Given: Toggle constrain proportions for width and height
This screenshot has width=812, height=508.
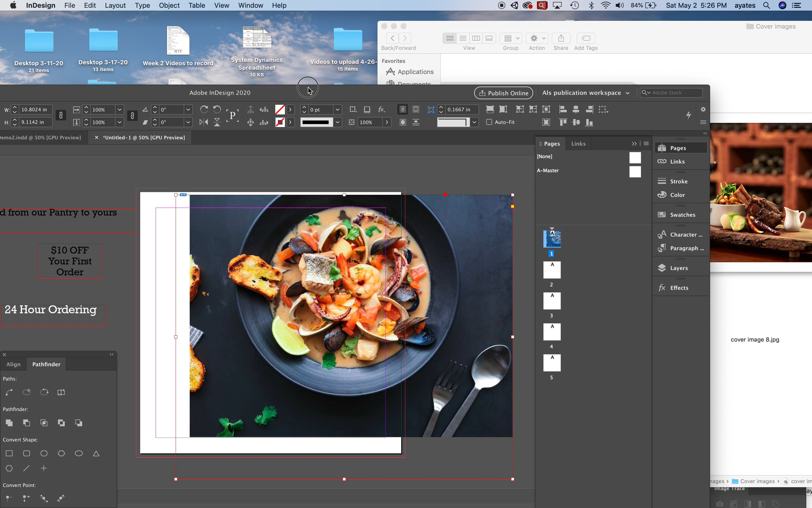Looking at the screenshot, I should (x=61, y=115).
